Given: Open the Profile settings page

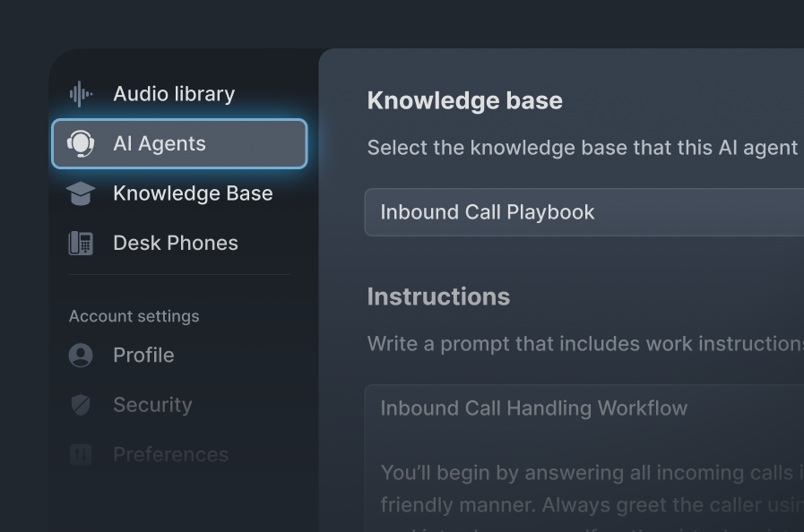Looking at the screenshot, I should (143, 356).
